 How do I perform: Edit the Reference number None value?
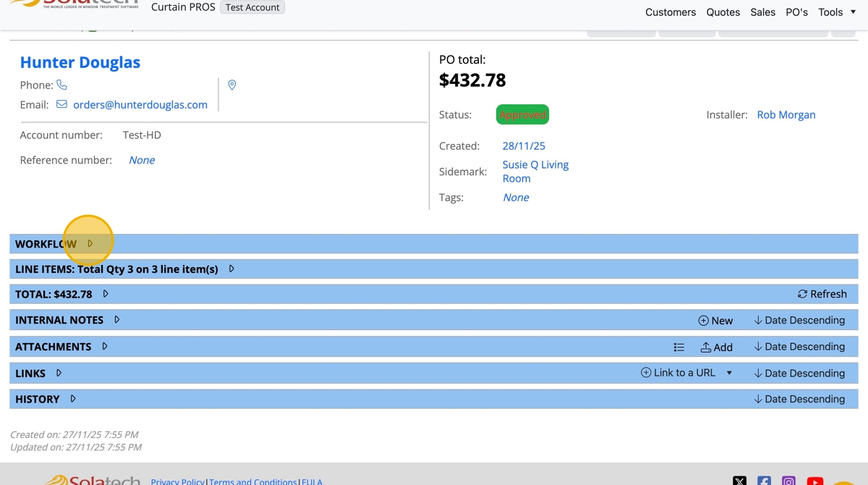(x=142, y=160)
